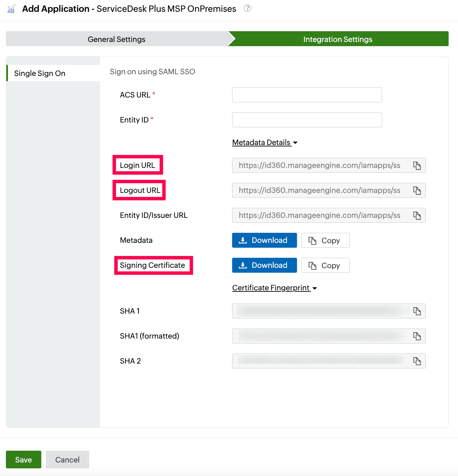Click the help question mark icon

247,8
